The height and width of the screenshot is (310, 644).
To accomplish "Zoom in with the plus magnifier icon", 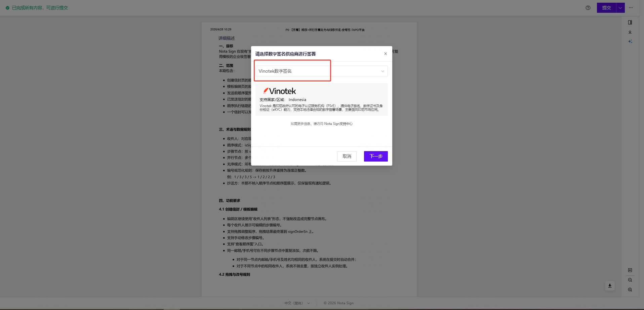I will [x=630, y=290].
